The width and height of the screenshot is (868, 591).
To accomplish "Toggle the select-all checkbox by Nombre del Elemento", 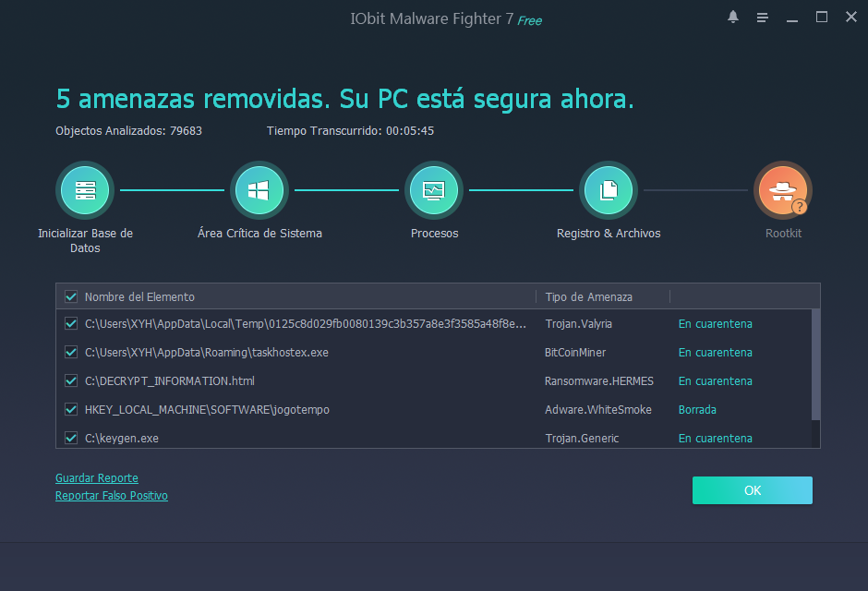I will click(x=71, y=296).
